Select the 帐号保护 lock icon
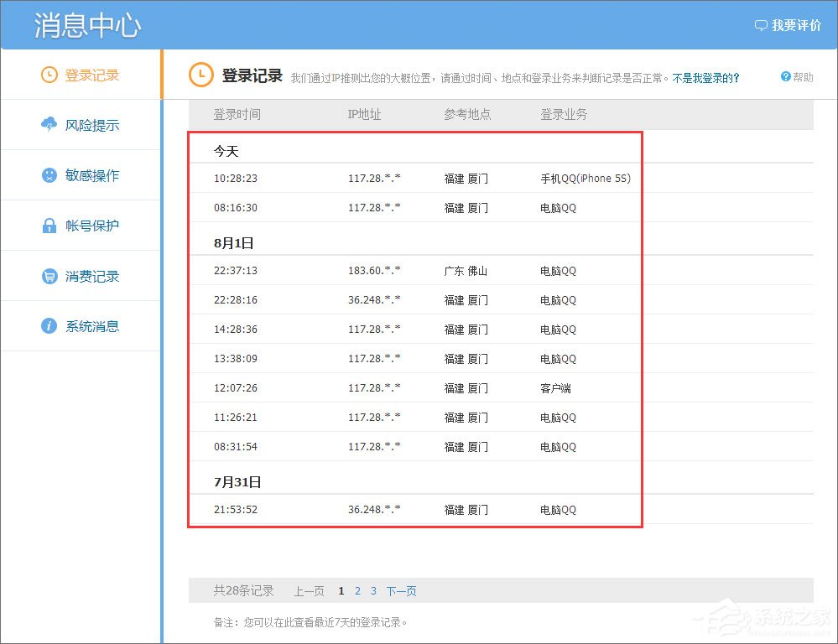 click(x=50, y=226)
